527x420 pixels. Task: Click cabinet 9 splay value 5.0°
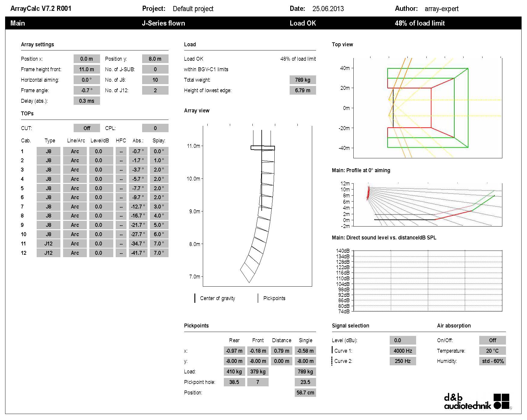pos(159,225)
